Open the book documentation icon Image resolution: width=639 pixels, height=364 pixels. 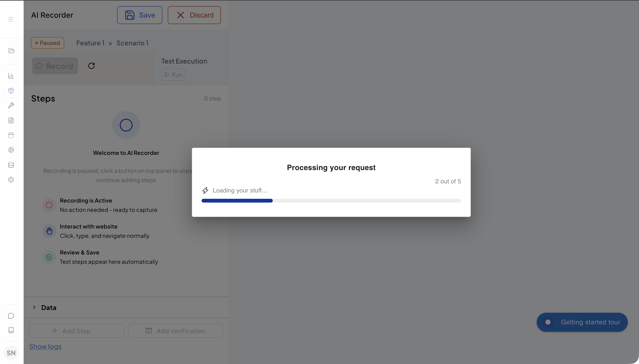click(x=11, y=330)
